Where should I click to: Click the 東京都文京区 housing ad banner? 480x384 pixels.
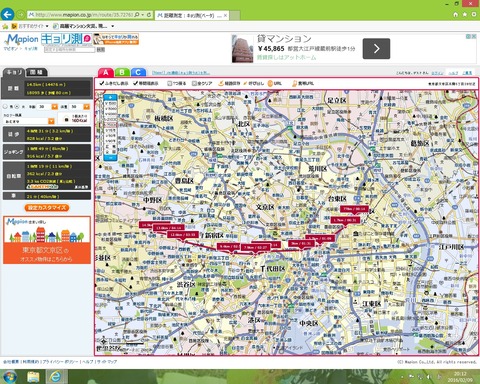pyautogui.click(x=47, y=240)
